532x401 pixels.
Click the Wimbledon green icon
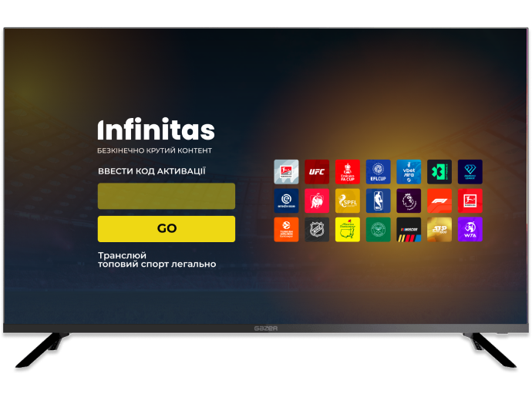(x=378, y=229)
